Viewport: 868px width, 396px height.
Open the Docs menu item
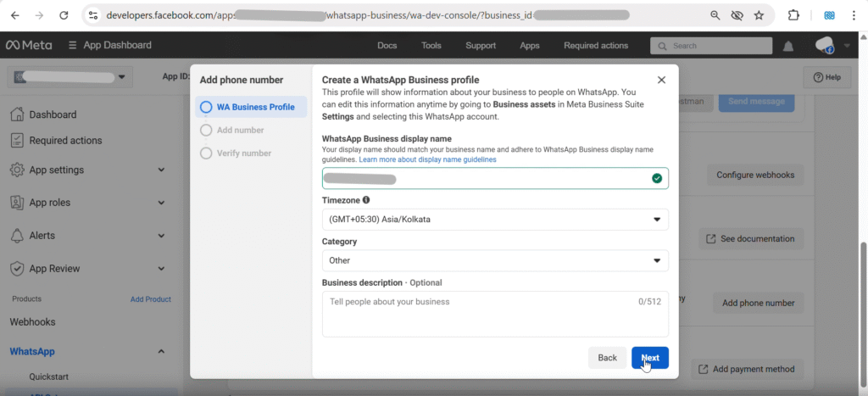[x=387, y=46]
